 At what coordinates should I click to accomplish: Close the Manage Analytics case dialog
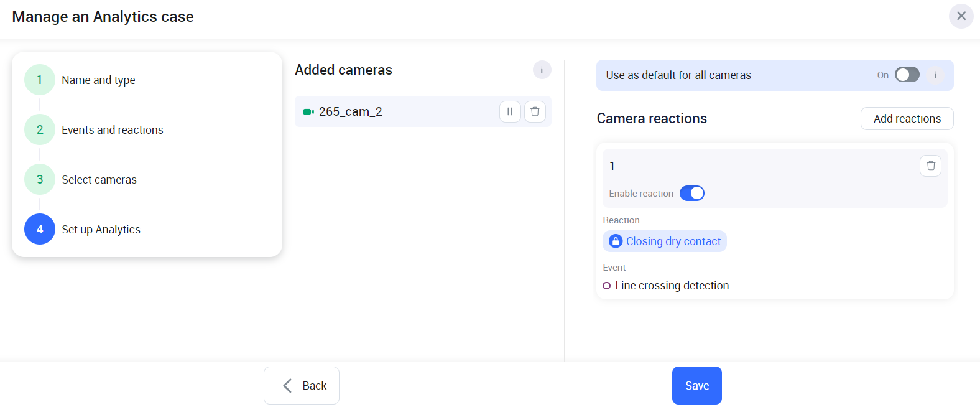(x=961, y=16)
